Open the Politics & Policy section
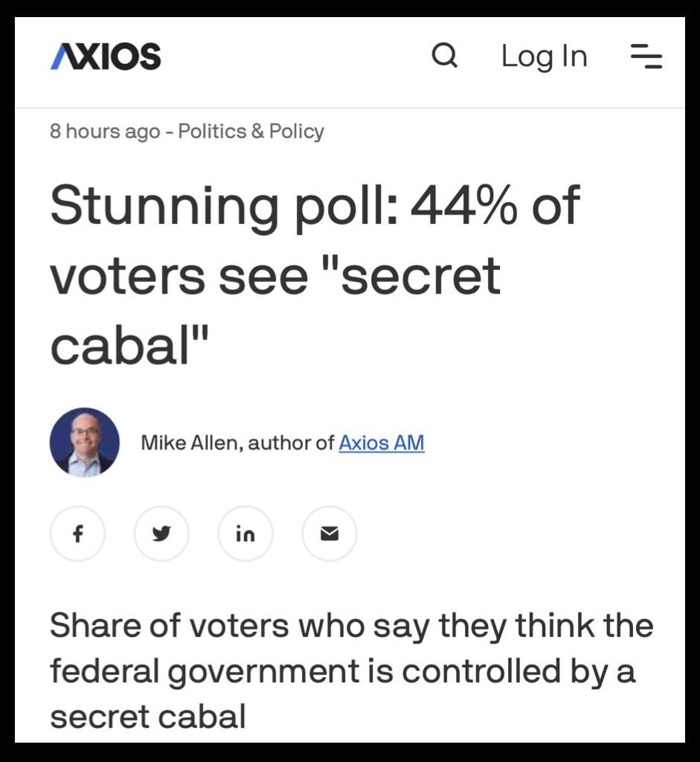This screenshot has height=762, width=700. (251, 132)
